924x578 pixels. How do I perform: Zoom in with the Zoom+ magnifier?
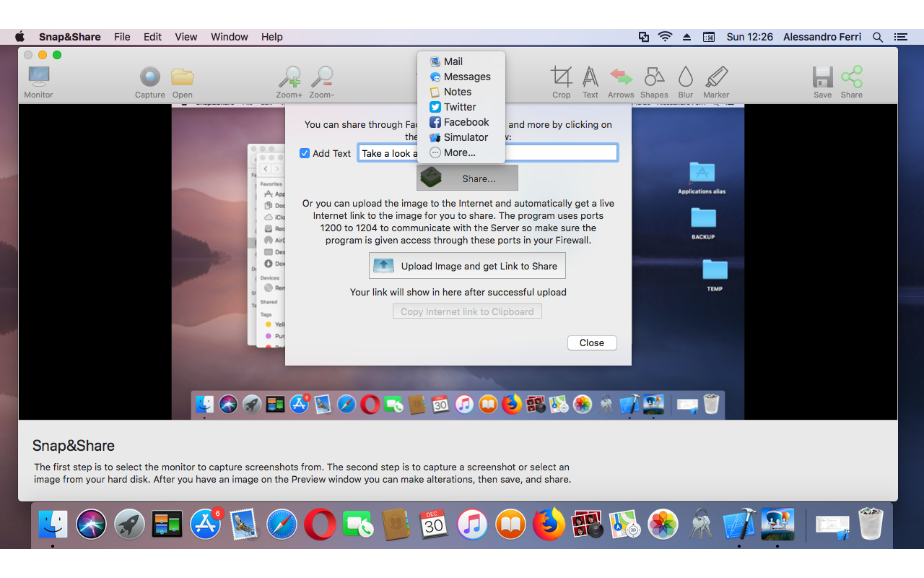pos(289,82)
